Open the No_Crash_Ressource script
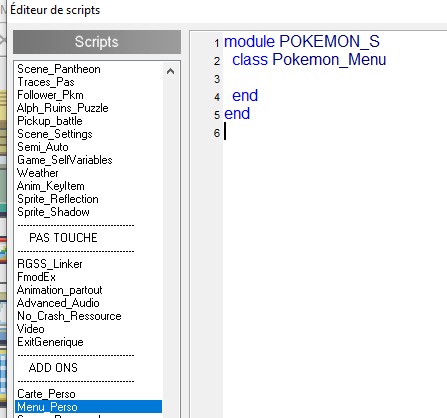Screen dimensions: 447x418 [69, 316]
